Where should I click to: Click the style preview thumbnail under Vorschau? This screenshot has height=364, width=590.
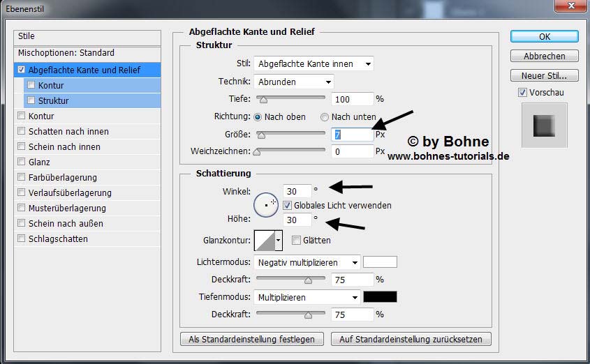544,126
